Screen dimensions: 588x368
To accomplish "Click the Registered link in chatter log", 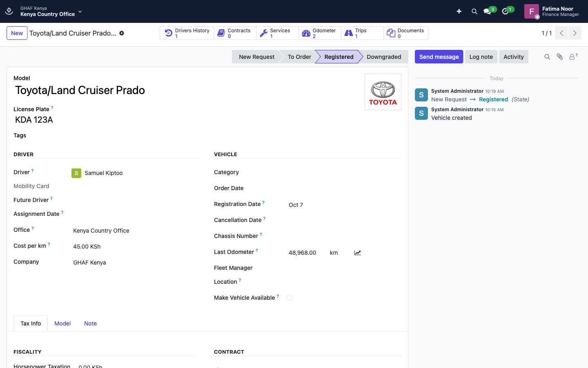I will (x=493, y=99).
